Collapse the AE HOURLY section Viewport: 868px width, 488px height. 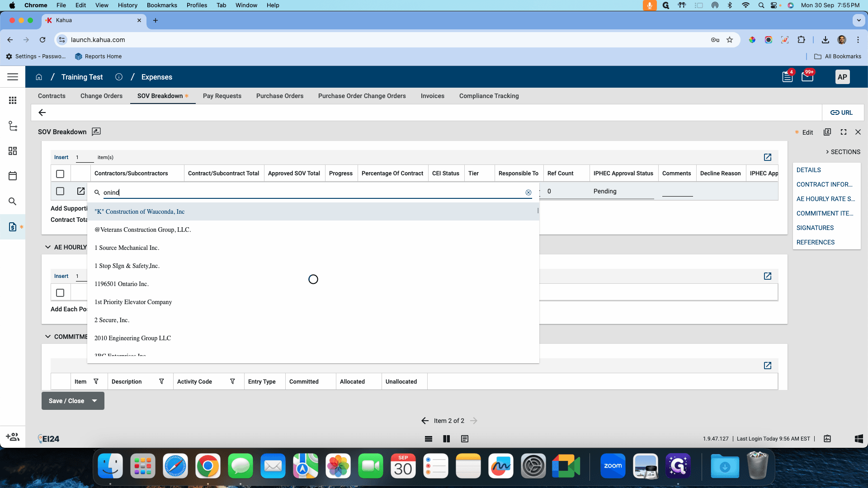pyautogui.click(x=48, y=247)
